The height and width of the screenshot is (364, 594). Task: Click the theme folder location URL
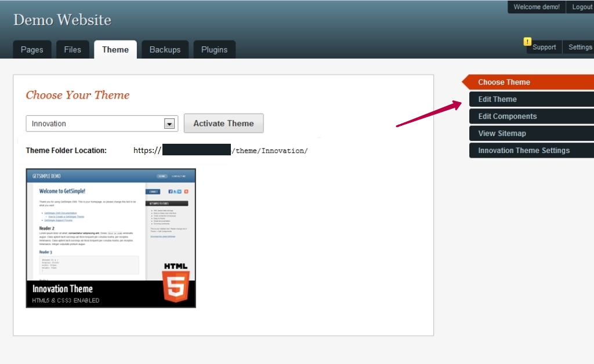coord(220,151)
